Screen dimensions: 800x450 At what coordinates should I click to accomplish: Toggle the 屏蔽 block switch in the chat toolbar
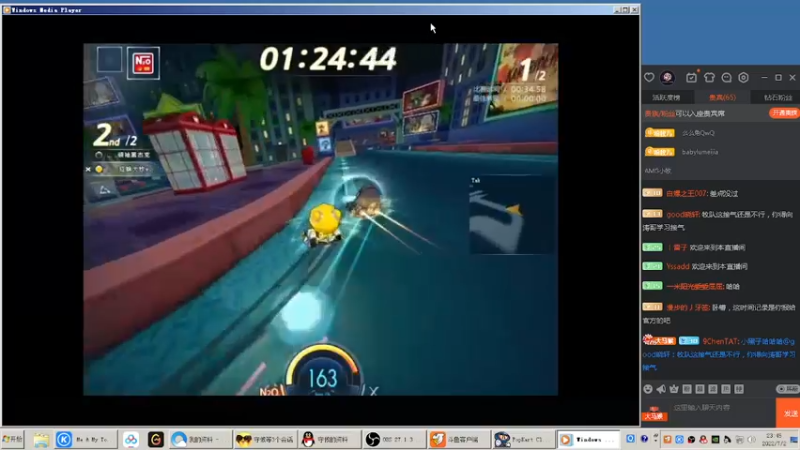coord(788,389)
